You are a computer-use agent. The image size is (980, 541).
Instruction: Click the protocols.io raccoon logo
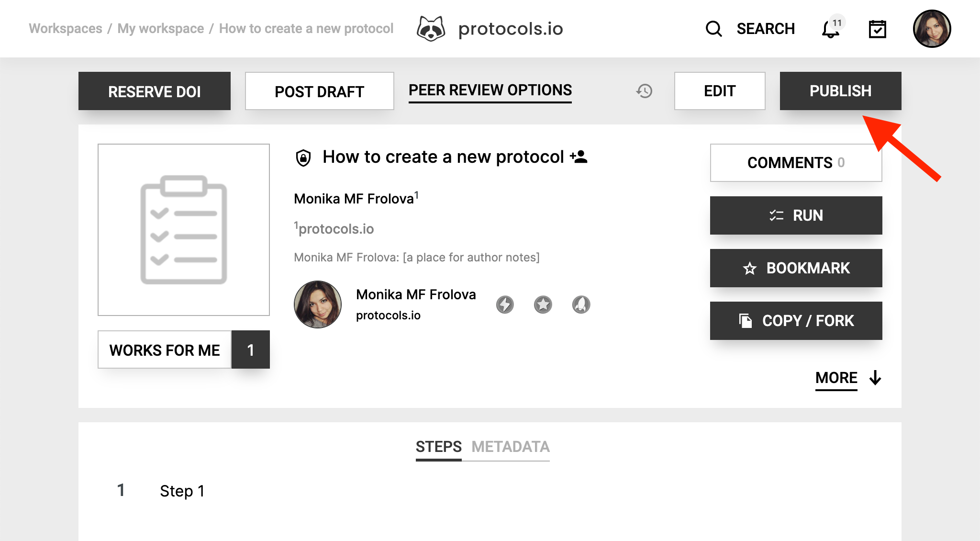click(x=431, y=29)
